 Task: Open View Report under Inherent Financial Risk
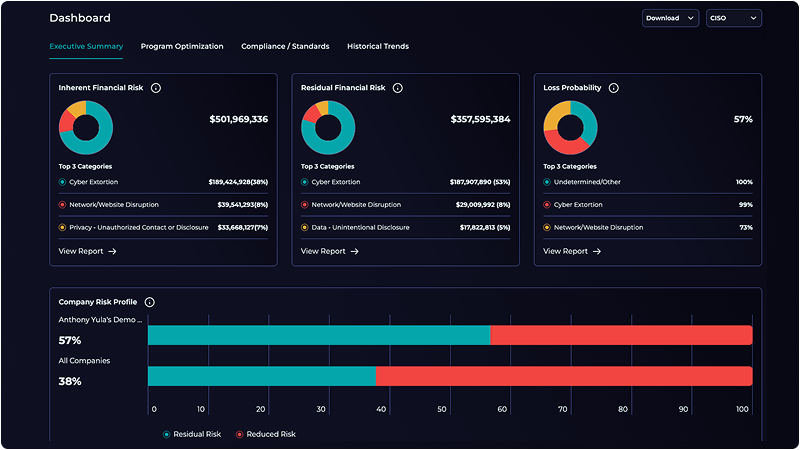click(x=87, y=251)
